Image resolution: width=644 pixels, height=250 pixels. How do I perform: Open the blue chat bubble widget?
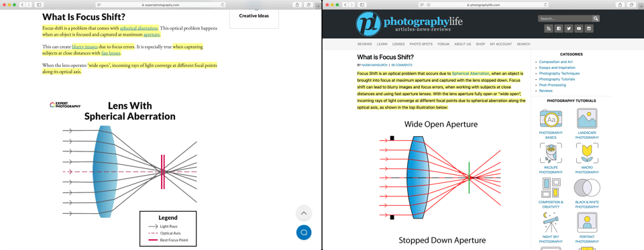(x=304, y=233)
